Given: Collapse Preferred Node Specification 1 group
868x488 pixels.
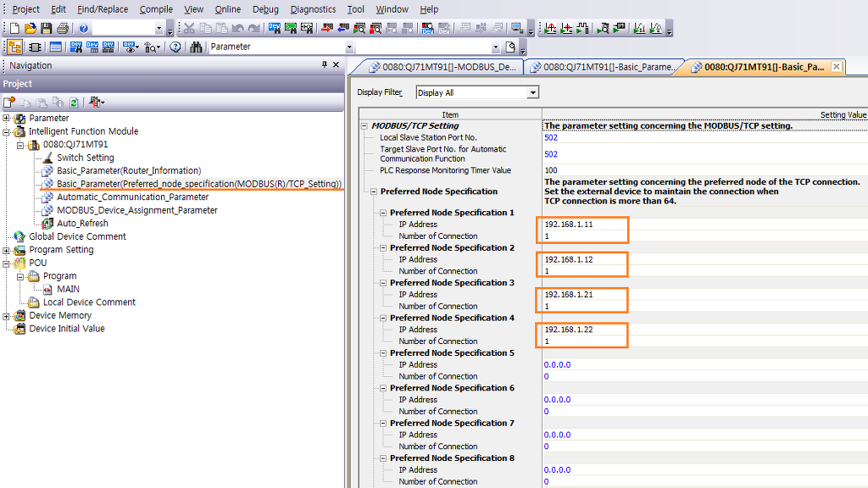Looking at the screenshot, I should [383, 213].
